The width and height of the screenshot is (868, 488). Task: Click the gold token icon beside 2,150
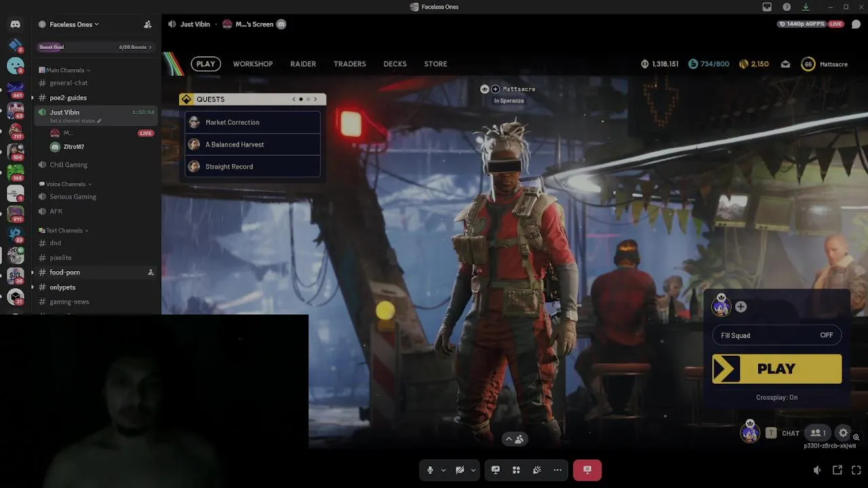click(743, 64)
